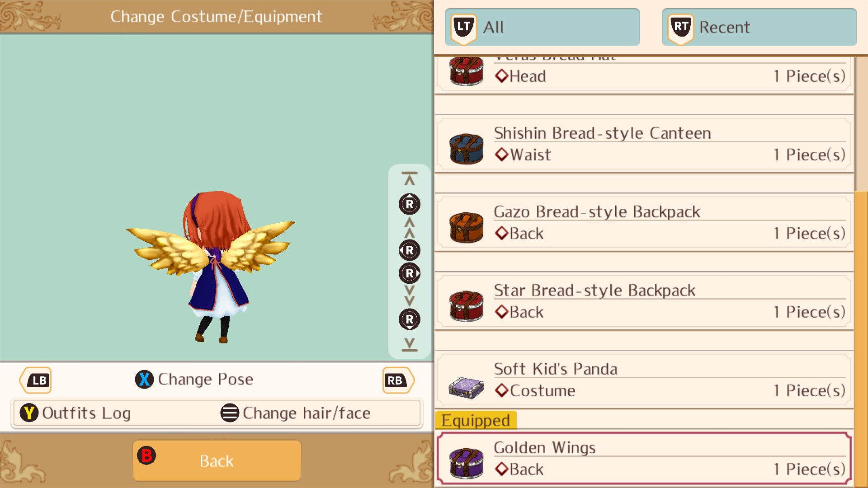Viewport: 868px width, 488px height.
Task: Click the blue Shishin Canteen bag icon
Action: 466,149
